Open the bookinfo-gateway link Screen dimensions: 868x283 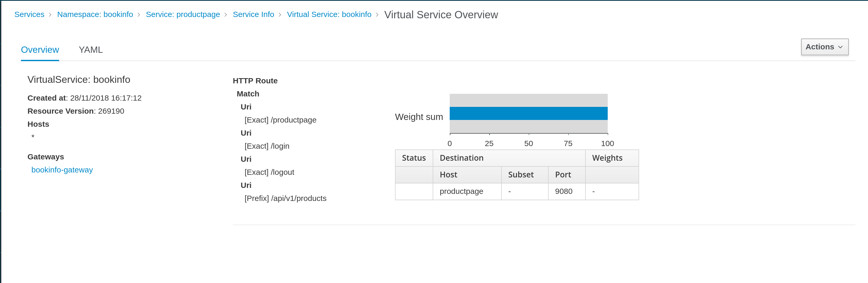coord(62,170)
